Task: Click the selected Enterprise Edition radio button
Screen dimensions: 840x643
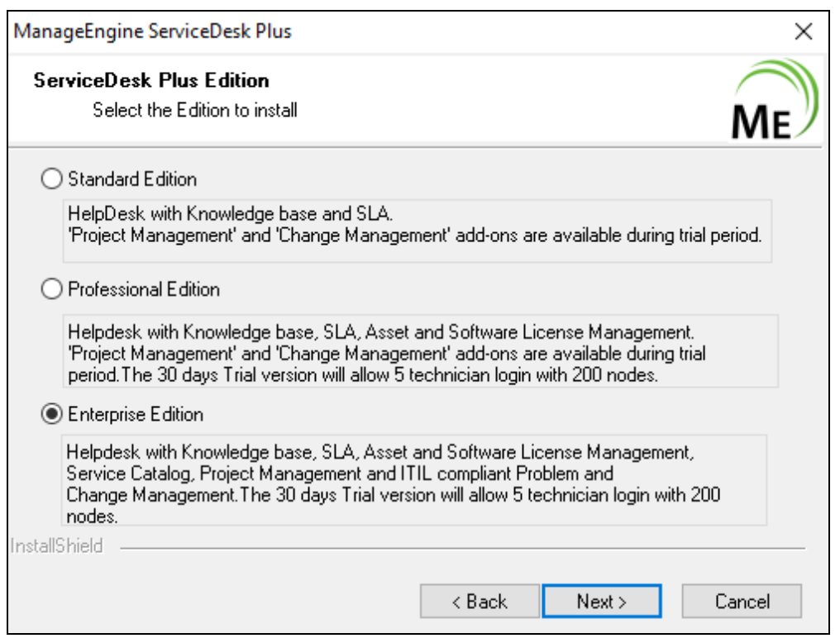Action: coord(51,413)
